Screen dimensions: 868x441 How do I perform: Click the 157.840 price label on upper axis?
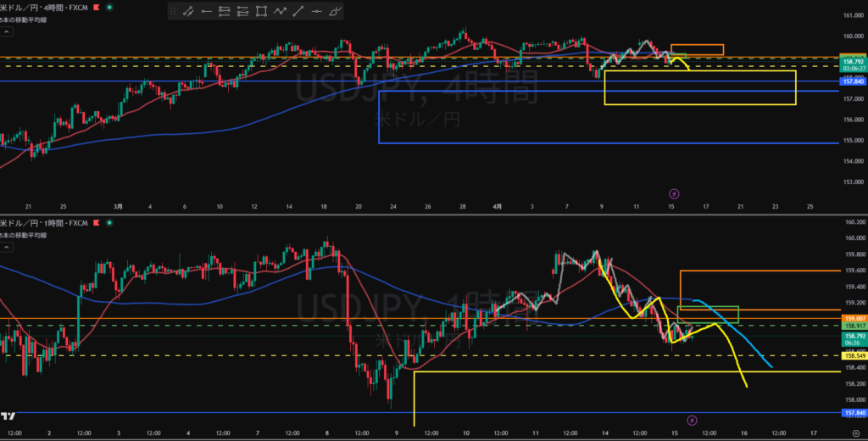click(851, 81)
